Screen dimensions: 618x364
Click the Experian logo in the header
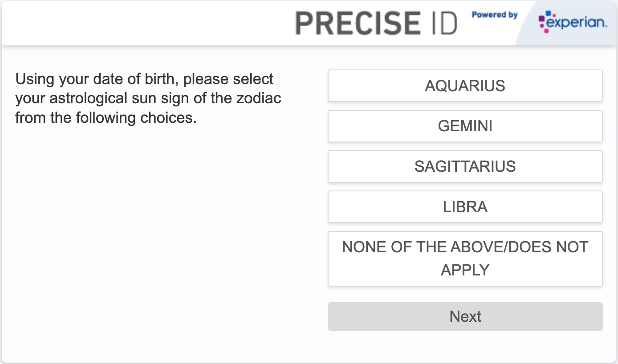[x=572, y=22]
